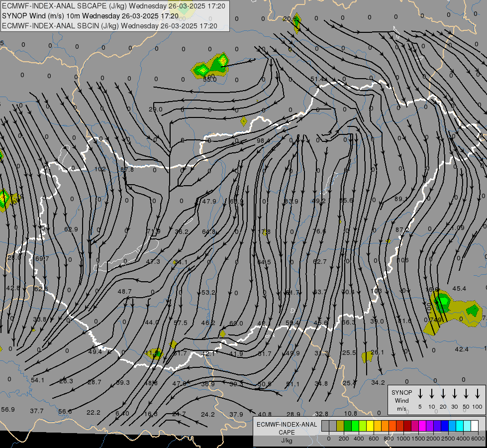Click the 30 m/s wind arrow in legend
This screenshot has width=487, height=448.
coord(455,394)
